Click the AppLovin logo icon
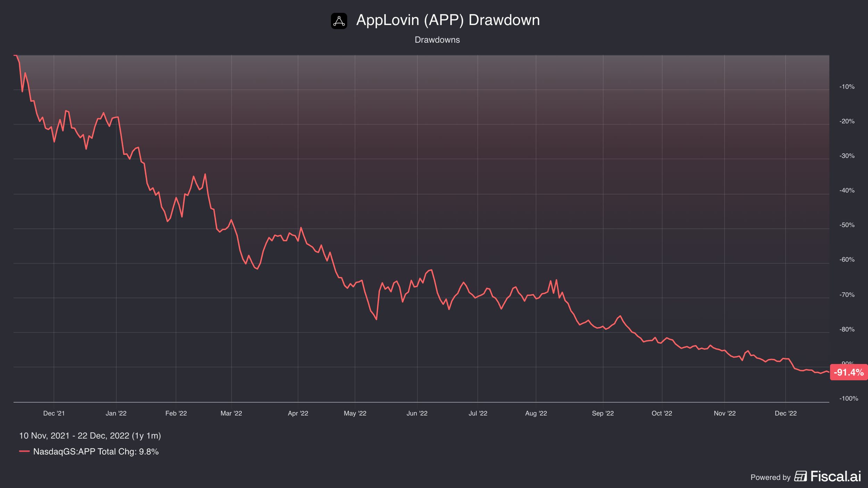 click(339, 21)
